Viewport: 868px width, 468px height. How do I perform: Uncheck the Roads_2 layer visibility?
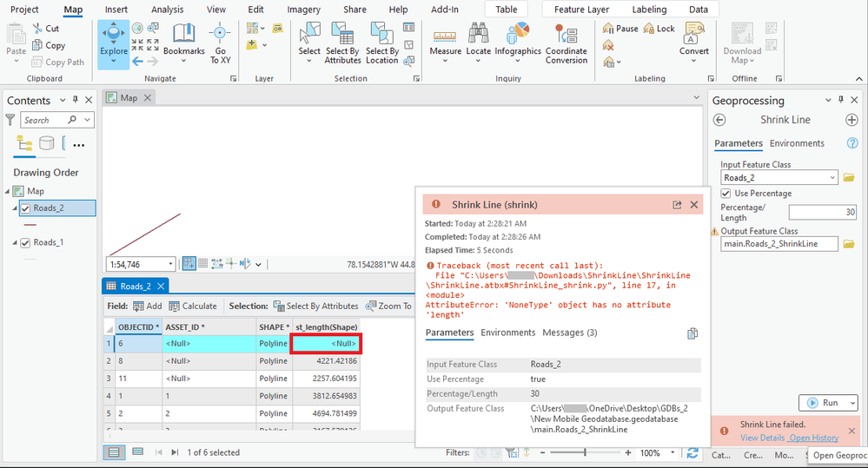(25, 208)
